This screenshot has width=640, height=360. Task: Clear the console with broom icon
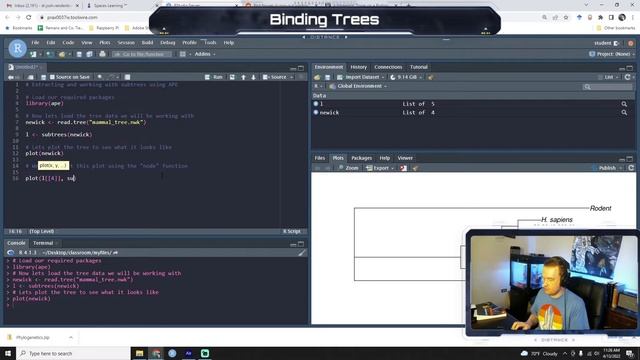(x=302, y=253)
